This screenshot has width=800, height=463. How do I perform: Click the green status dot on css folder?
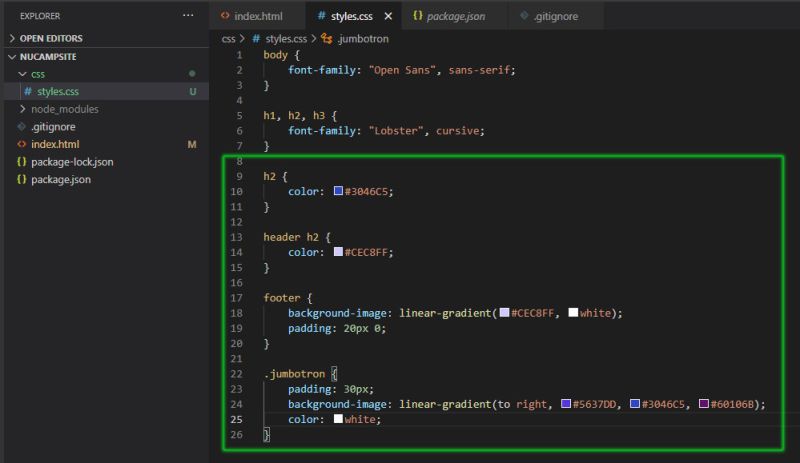coord(192,74)
